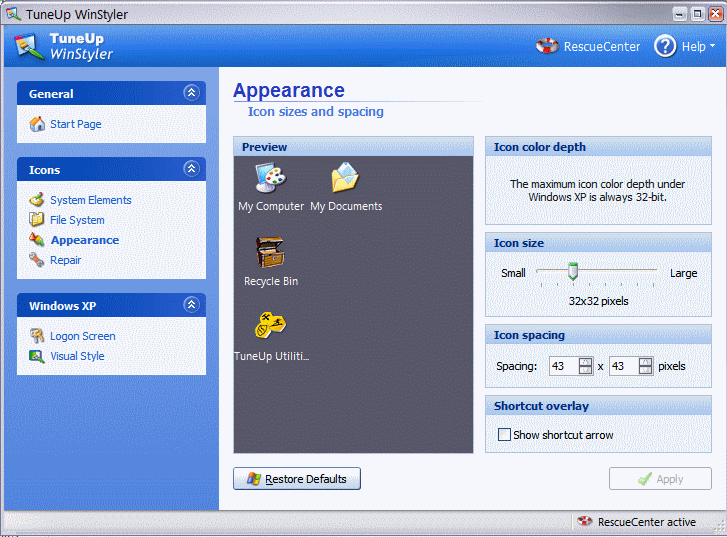Click the 'My Computer' label in preview

[x=271, y=206]
